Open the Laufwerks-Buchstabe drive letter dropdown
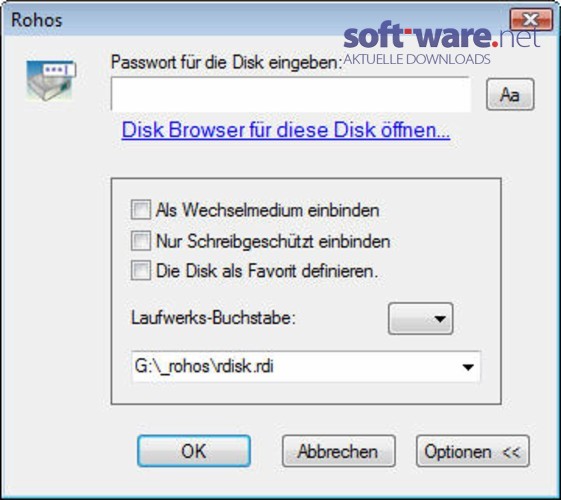The height and width of the screenshot is (500, 561). click(x=420, y=318)
